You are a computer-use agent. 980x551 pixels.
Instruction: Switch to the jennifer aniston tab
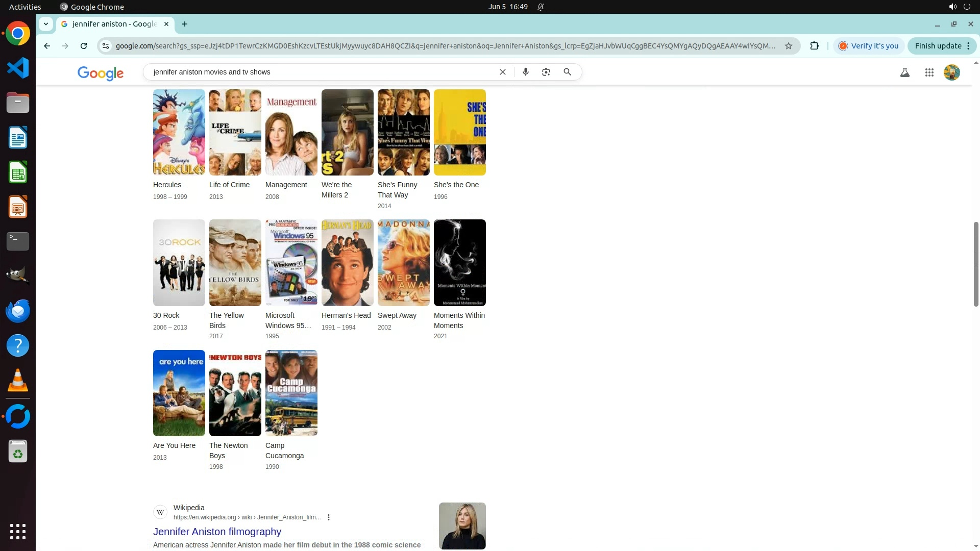pos(114,24)
